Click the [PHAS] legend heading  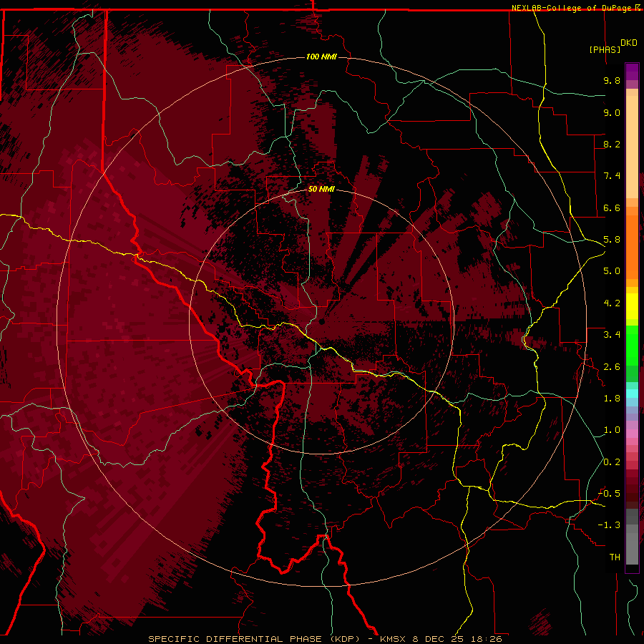point(605,49)
